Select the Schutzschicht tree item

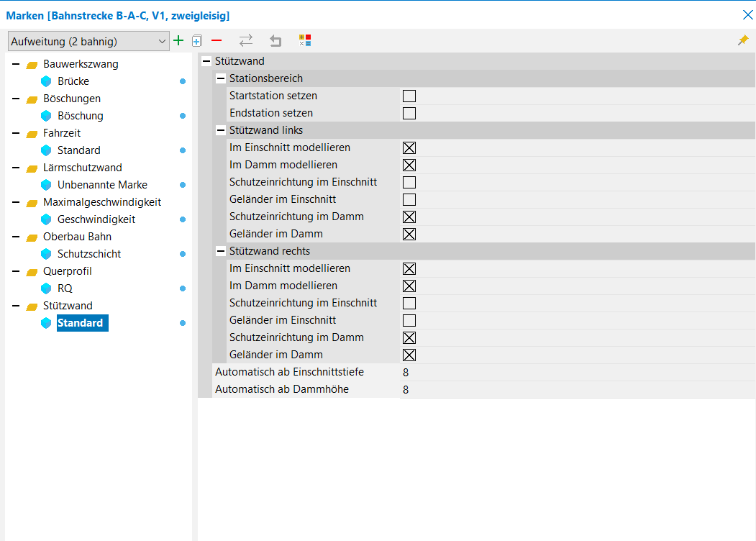click(x=89, y=254)
